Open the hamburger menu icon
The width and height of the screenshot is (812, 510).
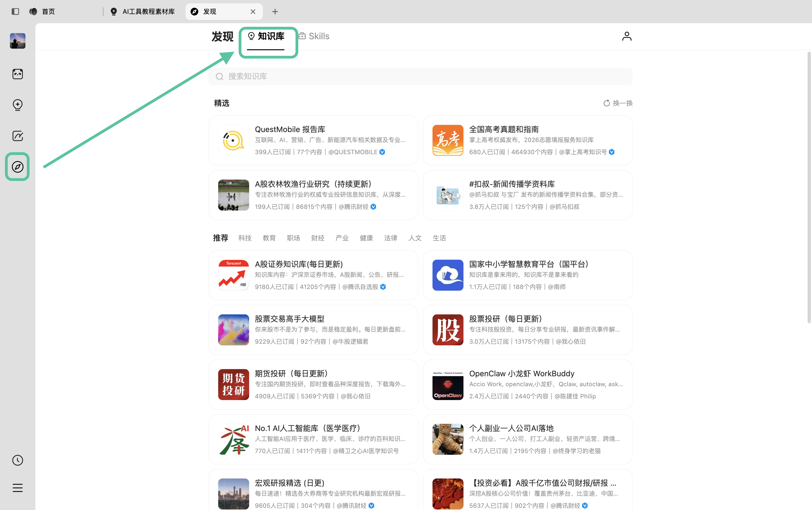tap(17, 488)
